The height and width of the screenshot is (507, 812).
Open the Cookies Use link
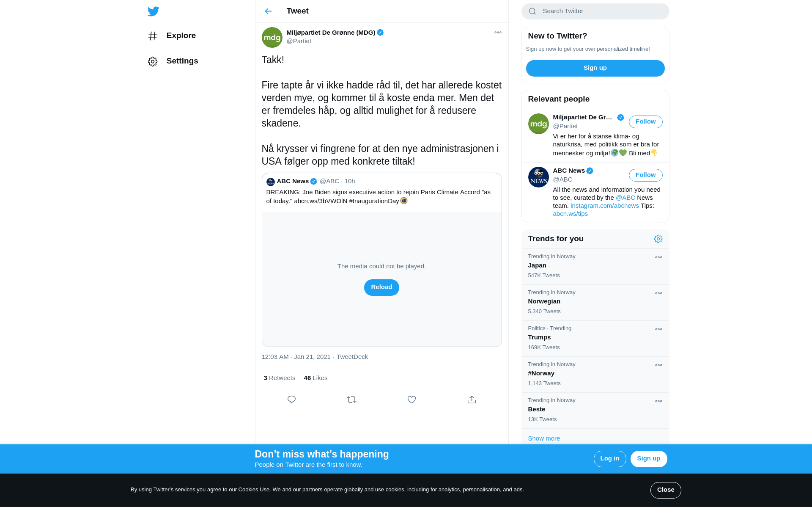(x=254, y=490)
